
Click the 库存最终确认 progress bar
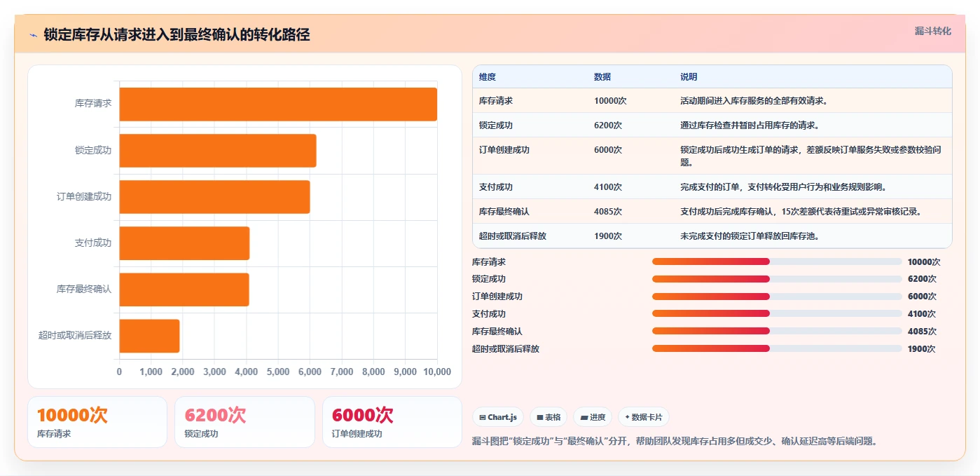coord(777,331)
